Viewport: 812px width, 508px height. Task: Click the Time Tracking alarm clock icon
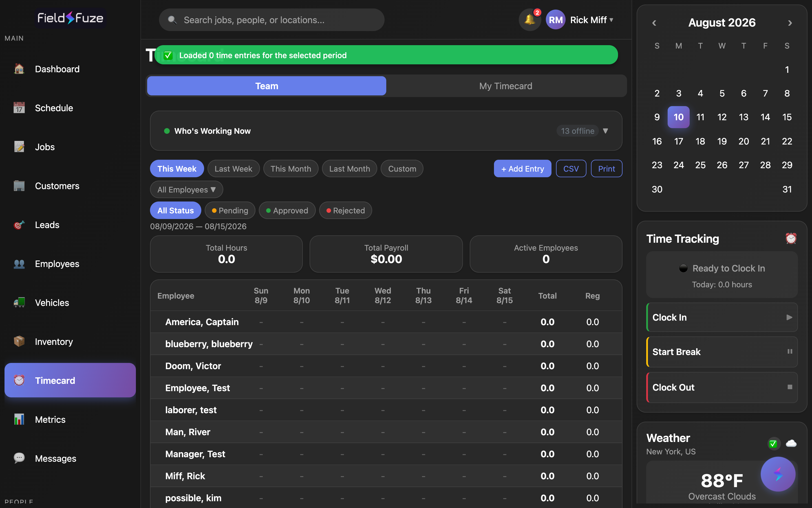(x=791, y=238)
